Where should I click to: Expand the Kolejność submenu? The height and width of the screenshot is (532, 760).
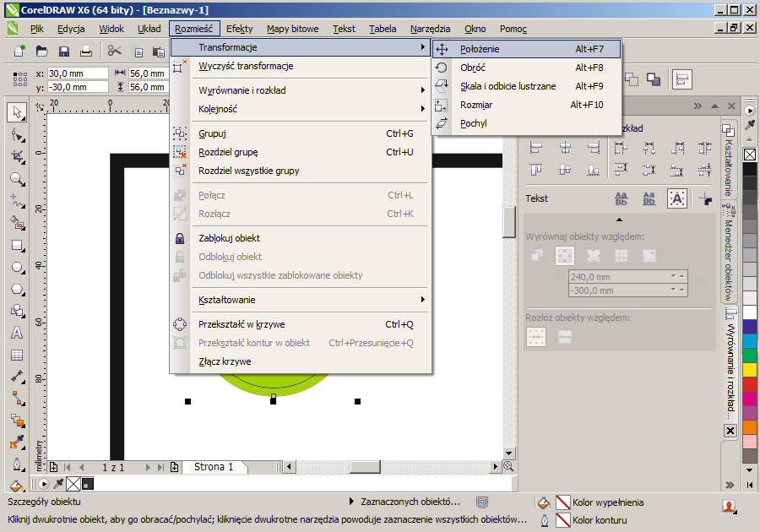[x=423, y=109]
